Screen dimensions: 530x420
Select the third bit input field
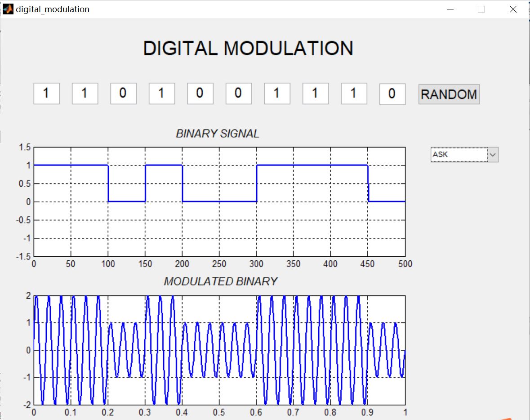point(123,94)
